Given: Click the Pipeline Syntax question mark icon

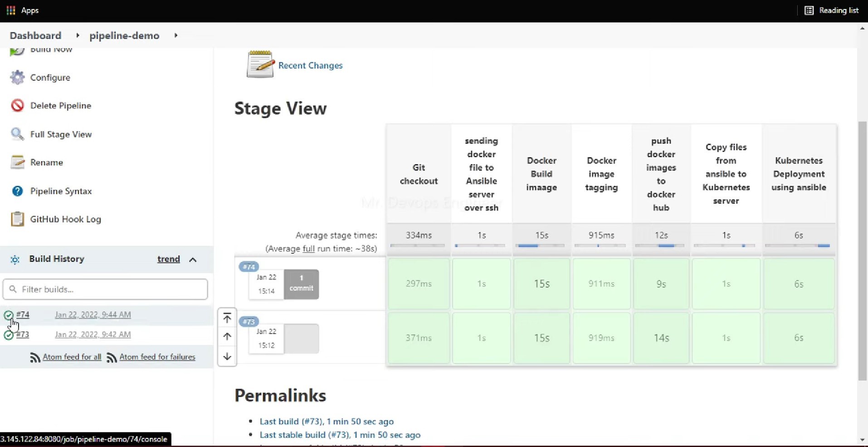Looking at the screenshot, I should coord(17,191).
